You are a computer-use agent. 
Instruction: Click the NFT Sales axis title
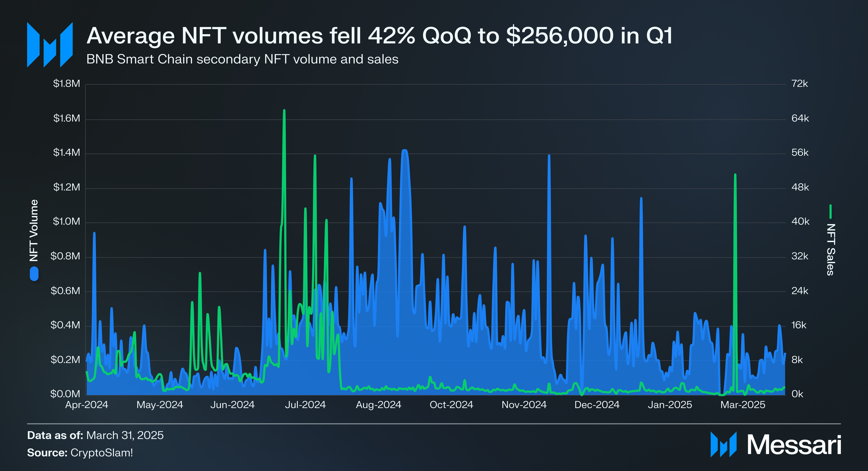point(830,249)
